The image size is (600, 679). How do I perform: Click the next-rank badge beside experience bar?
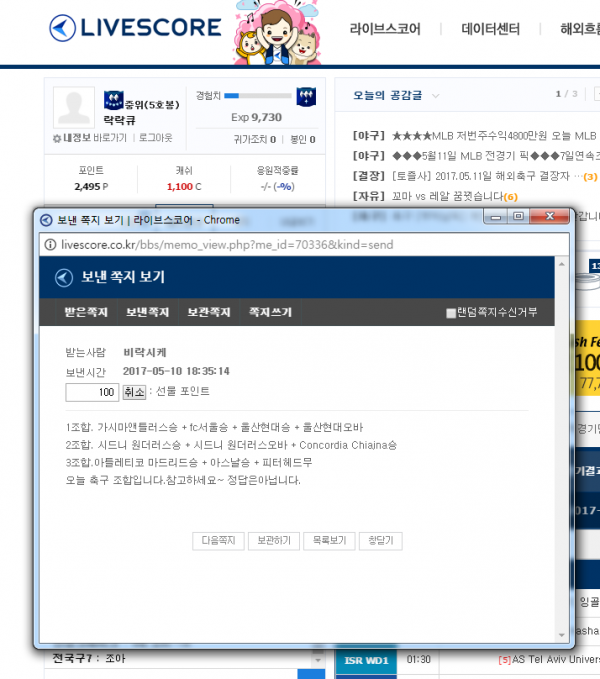(x=306, y=96)
